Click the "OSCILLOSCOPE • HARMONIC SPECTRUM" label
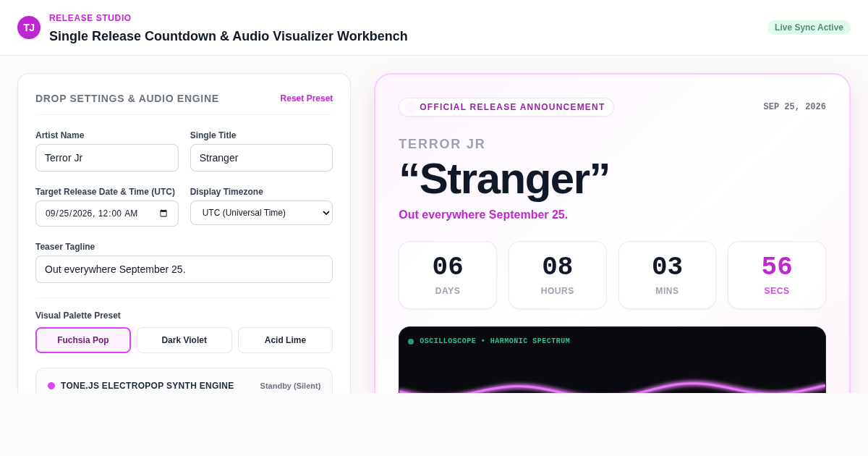868x456 pixels. [x=495, y=341]
